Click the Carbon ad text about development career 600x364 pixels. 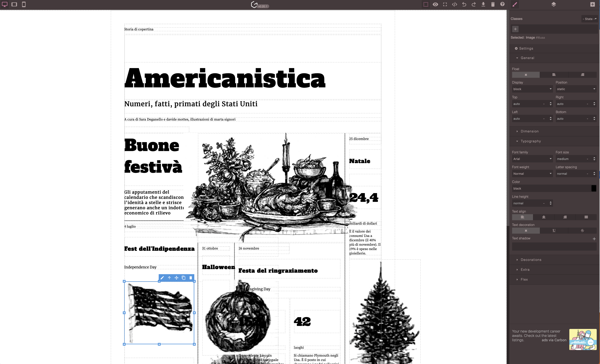tap(536, 336)
